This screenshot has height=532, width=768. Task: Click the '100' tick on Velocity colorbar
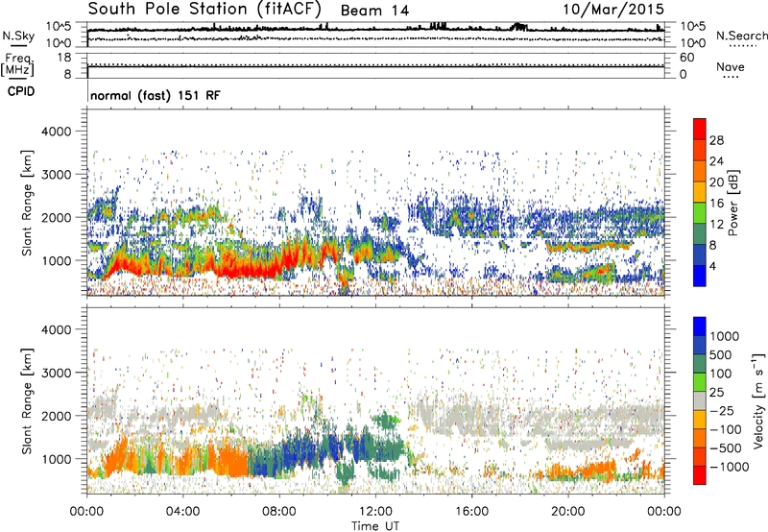(x=721, y=374)
